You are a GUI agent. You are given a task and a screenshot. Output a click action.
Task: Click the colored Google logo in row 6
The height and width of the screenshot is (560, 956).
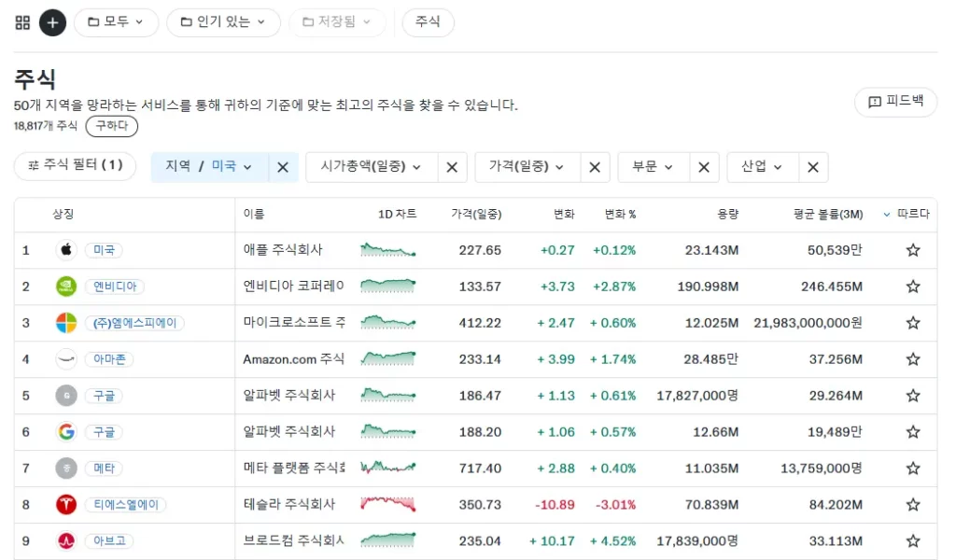(x=66, y=432)
